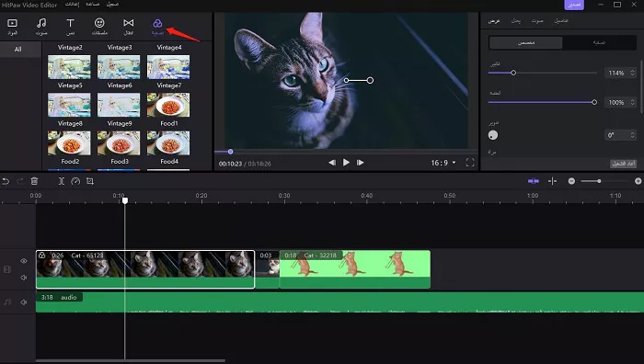Switch to the Details properties tab
Viewport: 644px width, 364px height.
click(561, 21)
